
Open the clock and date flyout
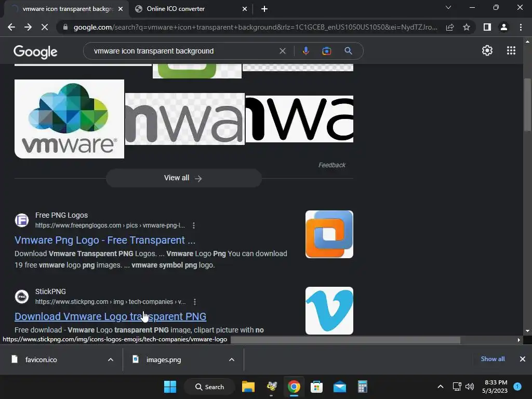tap(495, 387)
